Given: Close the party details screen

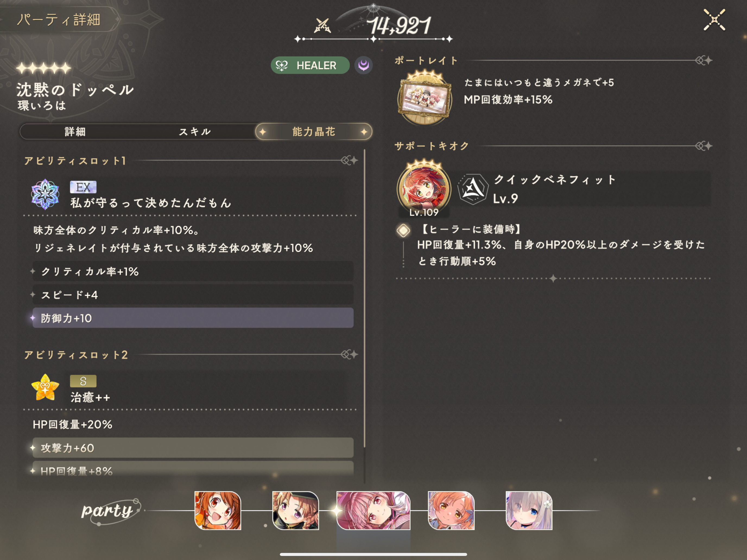Looking at the screenshot, I should point(714,20).
